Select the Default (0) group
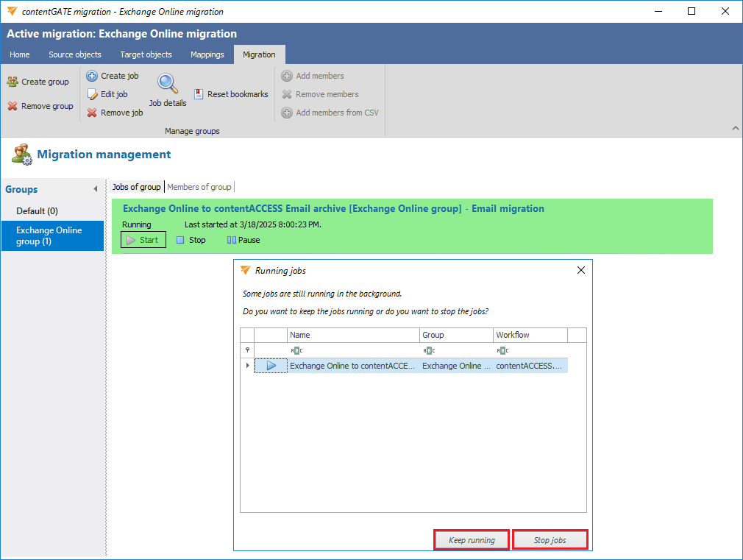 tap(38, 211)
